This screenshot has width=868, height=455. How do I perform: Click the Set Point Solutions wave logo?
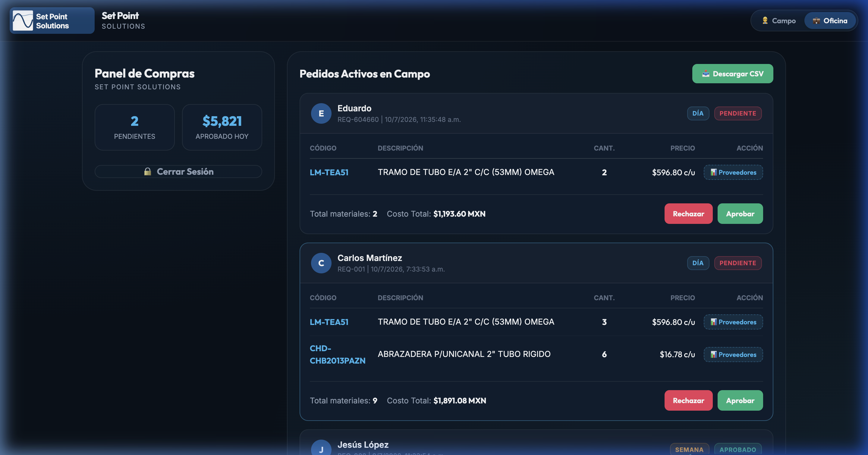tap(23, 21)
